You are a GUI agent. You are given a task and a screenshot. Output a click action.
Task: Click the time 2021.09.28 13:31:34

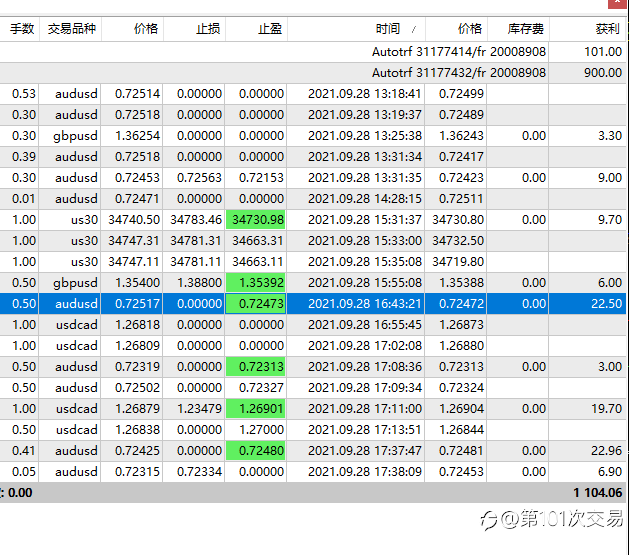tap(365, 157)
